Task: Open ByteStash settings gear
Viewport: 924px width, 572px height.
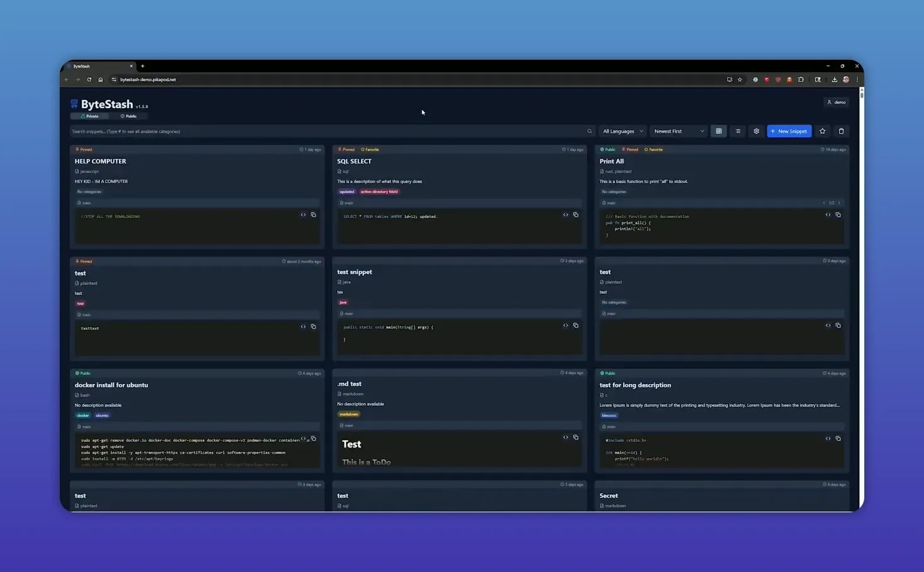Action: pyautogui.click(x=756, y=131)
